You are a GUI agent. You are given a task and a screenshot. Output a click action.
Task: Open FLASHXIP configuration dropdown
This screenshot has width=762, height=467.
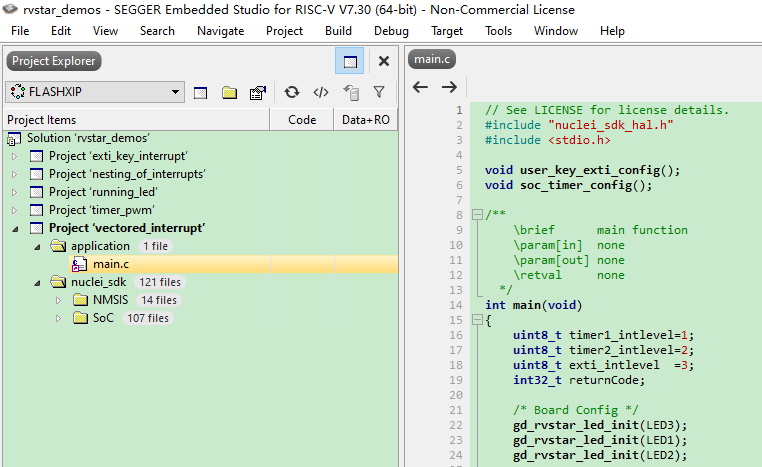95,92
